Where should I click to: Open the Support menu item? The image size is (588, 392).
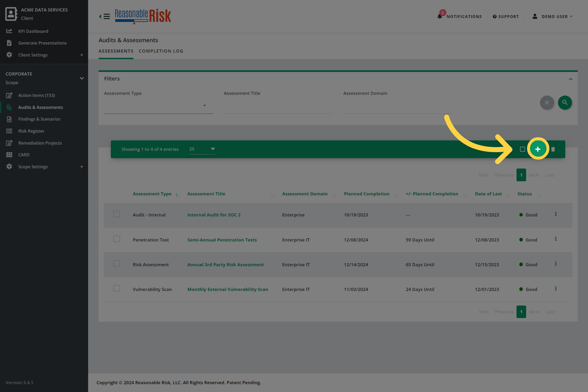click(x=505, y=17)
